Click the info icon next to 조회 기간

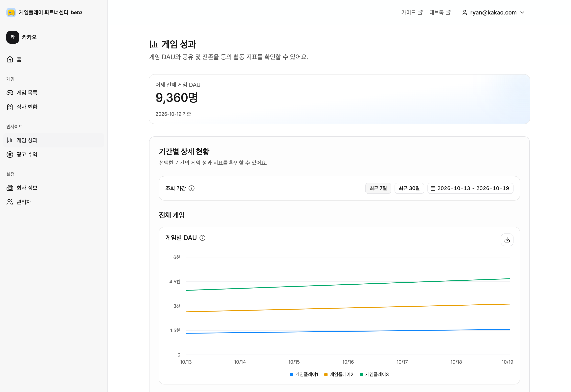click(191, 188)
